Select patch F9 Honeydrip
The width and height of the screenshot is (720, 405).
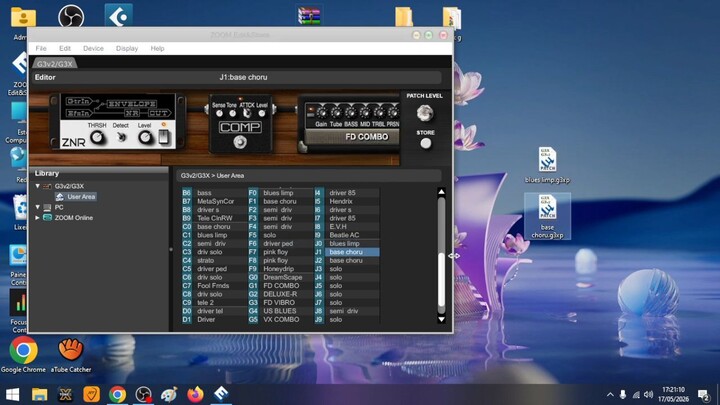pyautogui.click(x=281, y=269)
